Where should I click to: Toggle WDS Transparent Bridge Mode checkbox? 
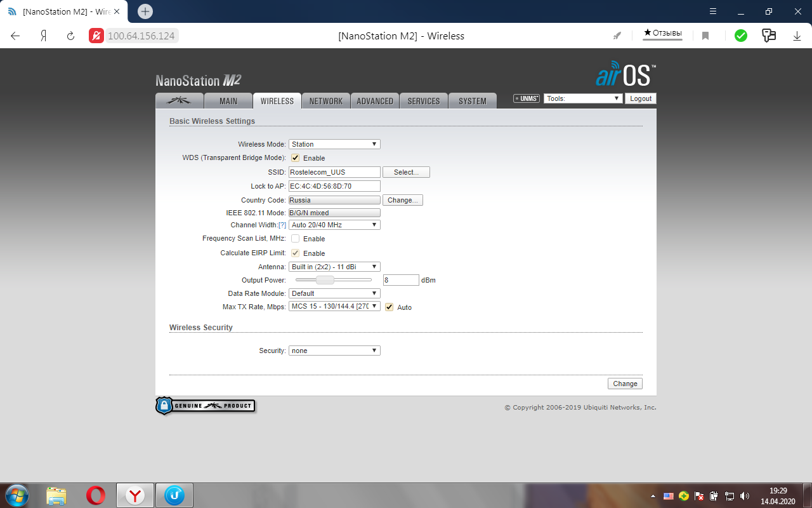pyautogui.click(x=296, y=157)
